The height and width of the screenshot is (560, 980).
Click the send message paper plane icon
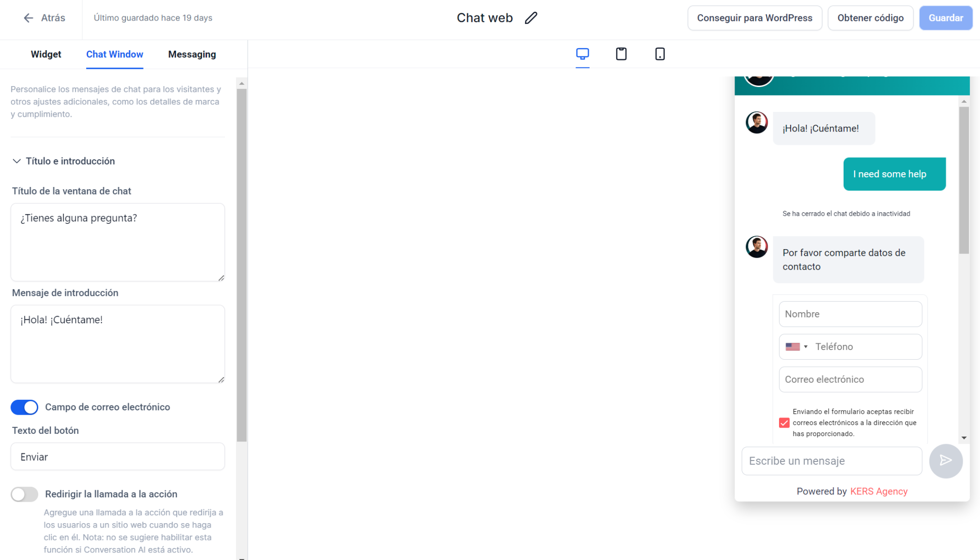click(x=946, y=461)
